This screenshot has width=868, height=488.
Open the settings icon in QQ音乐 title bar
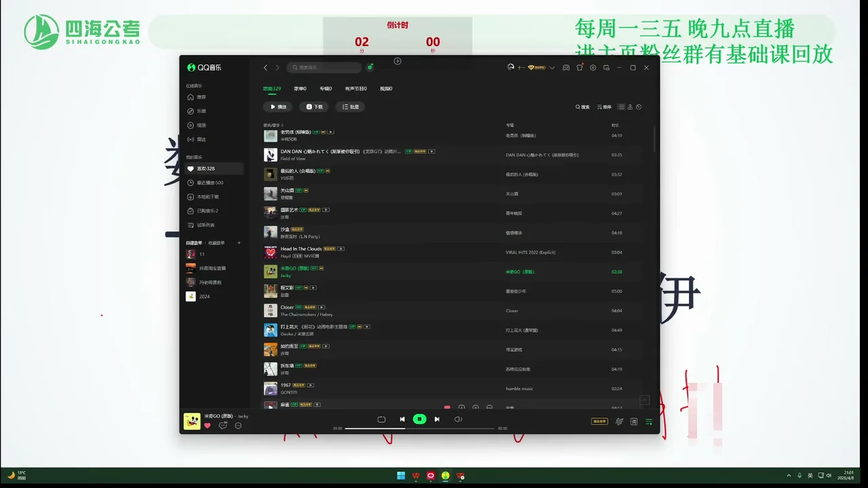click(x=593, y=68)
